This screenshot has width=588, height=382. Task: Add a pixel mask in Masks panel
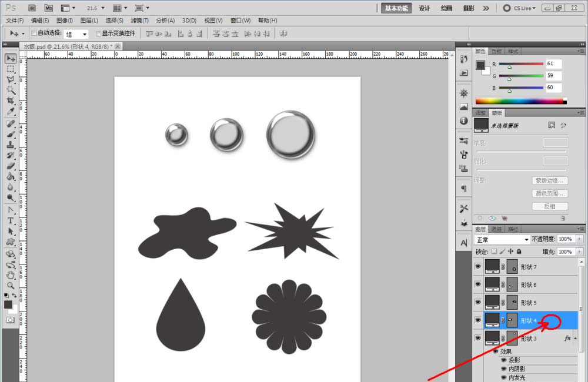coord(552,125)
